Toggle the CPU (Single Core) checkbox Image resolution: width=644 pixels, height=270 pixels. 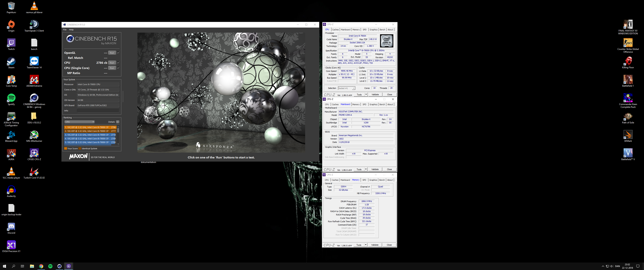tap(118, 68)
